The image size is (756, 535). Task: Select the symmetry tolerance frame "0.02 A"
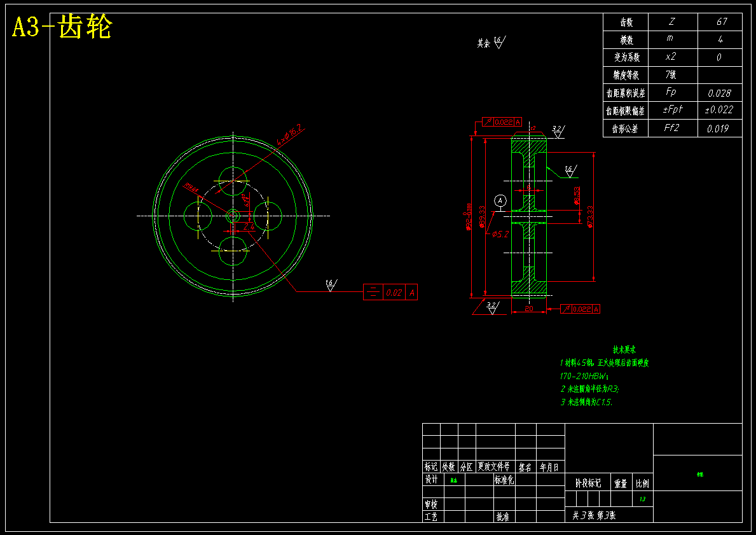pyautogui.click(x=390, y=293)
